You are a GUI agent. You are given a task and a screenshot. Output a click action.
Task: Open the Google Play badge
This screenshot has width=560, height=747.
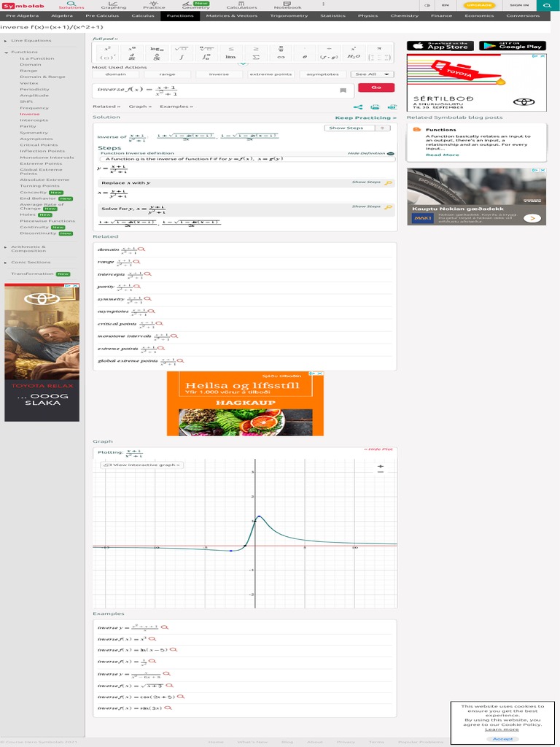click(x=513, y=46)
